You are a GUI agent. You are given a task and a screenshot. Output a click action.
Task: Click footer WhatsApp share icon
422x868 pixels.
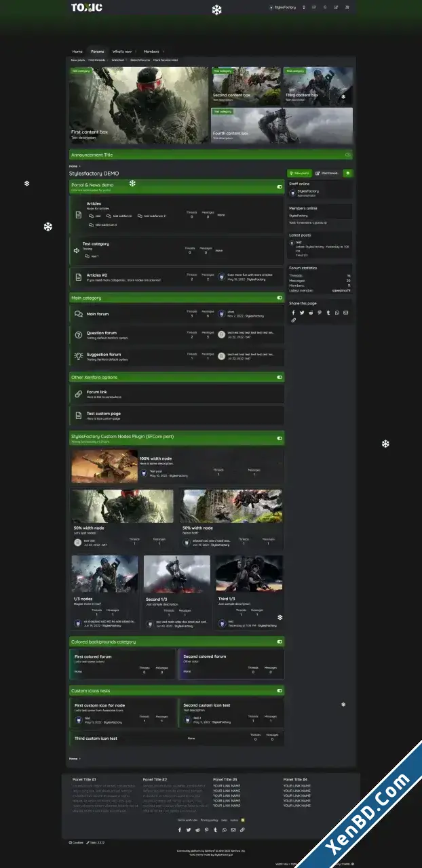[x=224, y=829]
